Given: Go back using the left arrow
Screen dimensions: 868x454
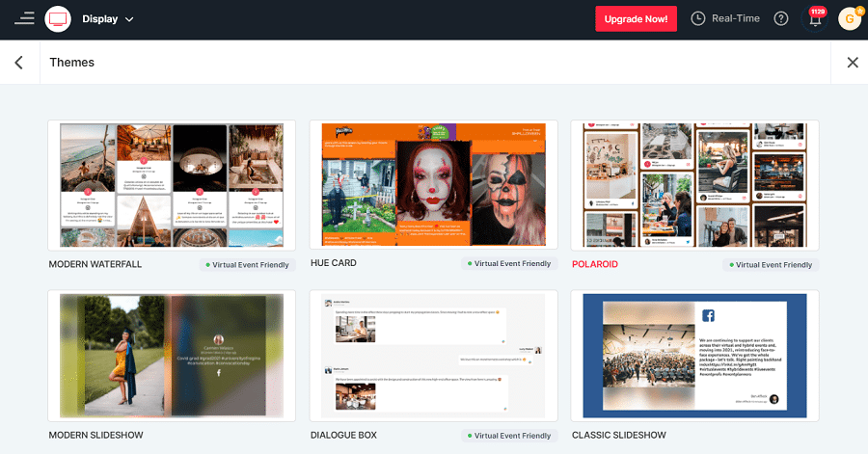Looking at the screenshot, I should coord(18,63).
